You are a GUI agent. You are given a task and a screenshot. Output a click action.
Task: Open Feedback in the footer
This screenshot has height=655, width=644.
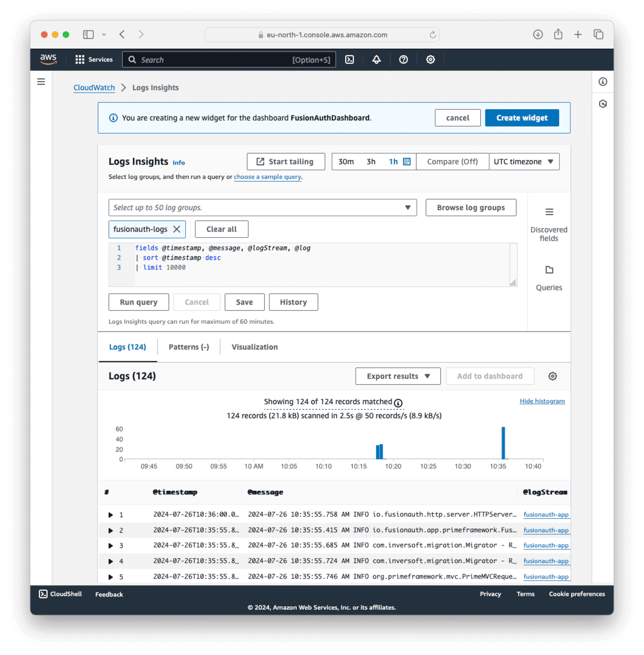pos(109,594)
